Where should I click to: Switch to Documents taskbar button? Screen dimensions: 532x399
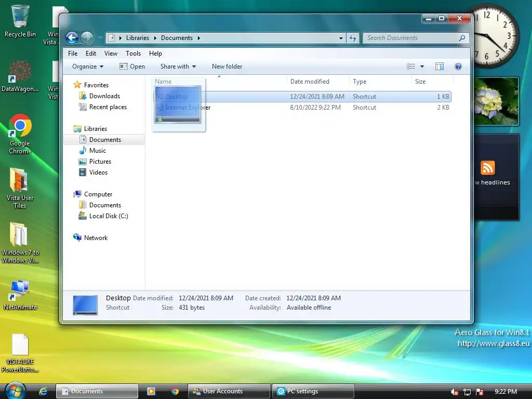97,391
